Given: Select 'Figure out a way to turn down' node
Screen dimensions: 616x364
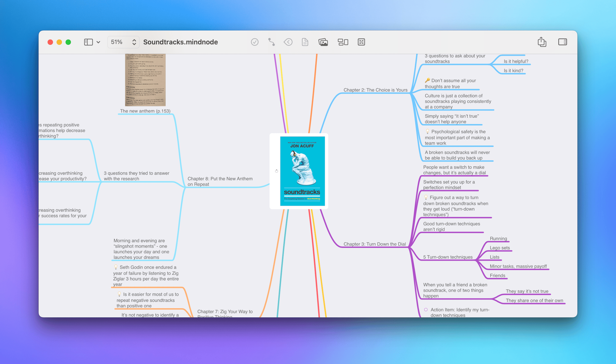Looking at the screenshot, I should (456, 206).
